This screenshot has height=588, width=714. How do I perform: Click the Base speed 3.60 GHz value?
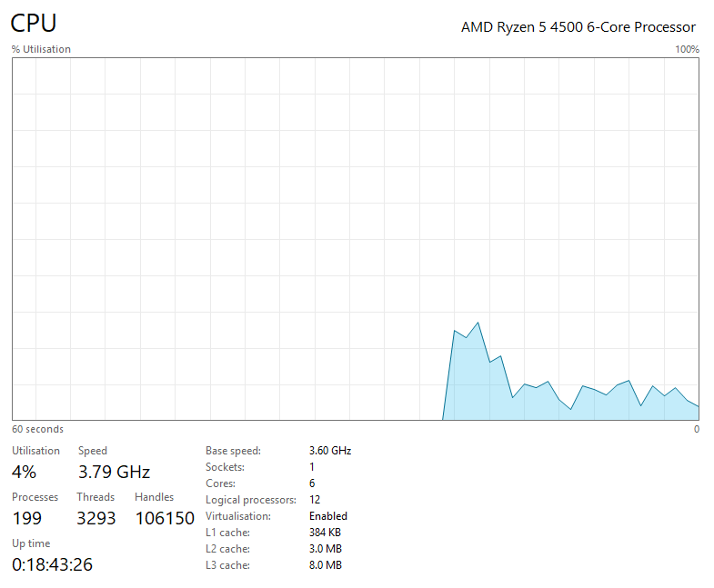tap(329, 451)
